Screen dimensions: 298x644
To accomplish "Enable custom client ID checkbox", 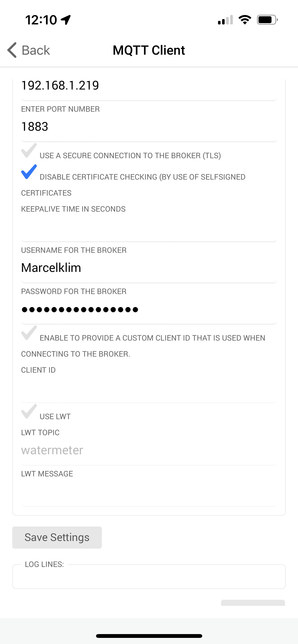I will point(29,333).
